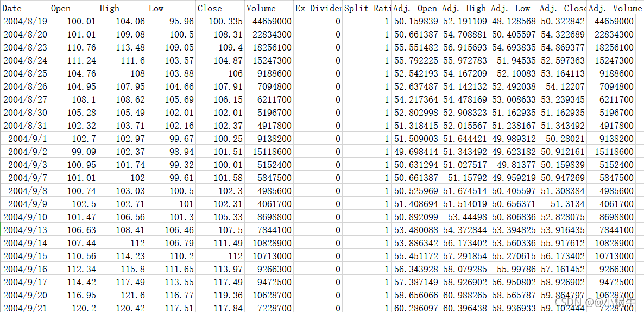This screenshot has height=312, width=644.
Task: Select Volume value 10828900
Action: tap(269, 244)
